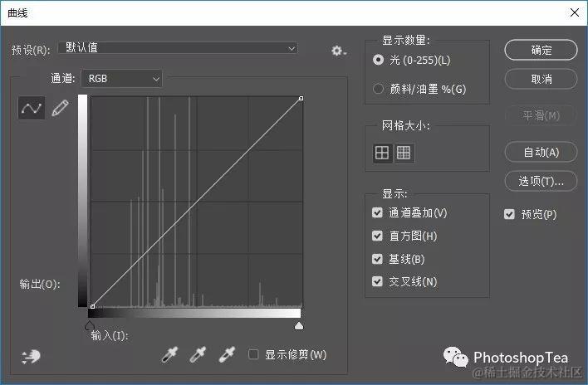Click the bottom-left curve control point

93,306
